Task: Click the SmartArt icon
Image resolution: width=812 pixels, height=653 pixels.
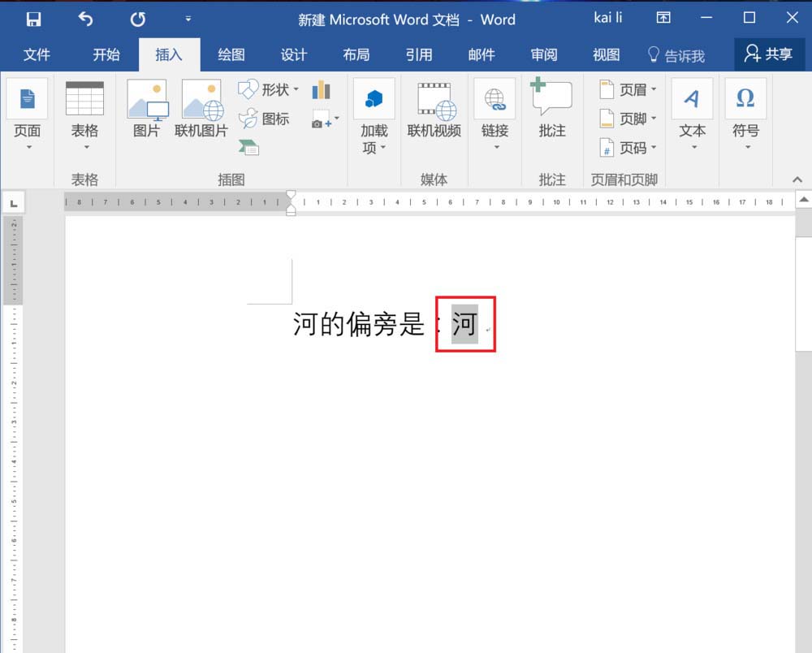Action: pos(249,148)
